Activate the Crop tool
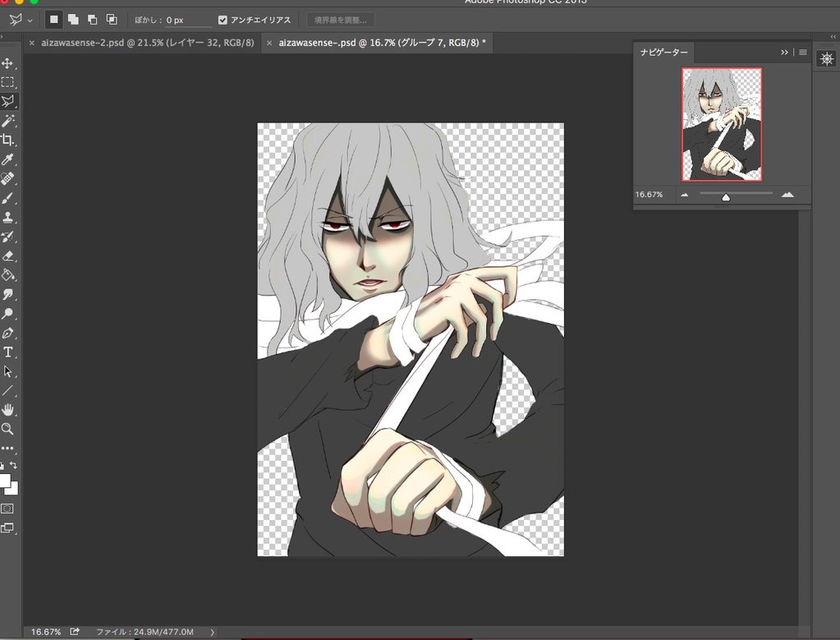The height and width of the screenshot is (640, 840). [8, 140]
